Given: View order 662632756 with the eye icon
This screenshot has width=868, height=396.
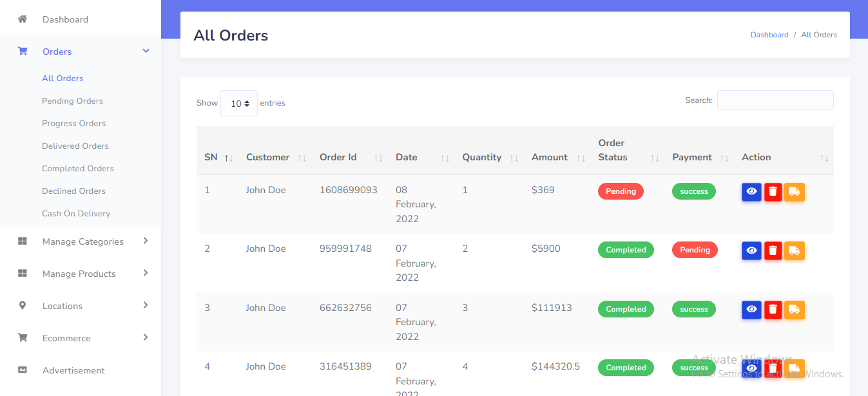Looking at the screenshot, I should tap(751, 310).
